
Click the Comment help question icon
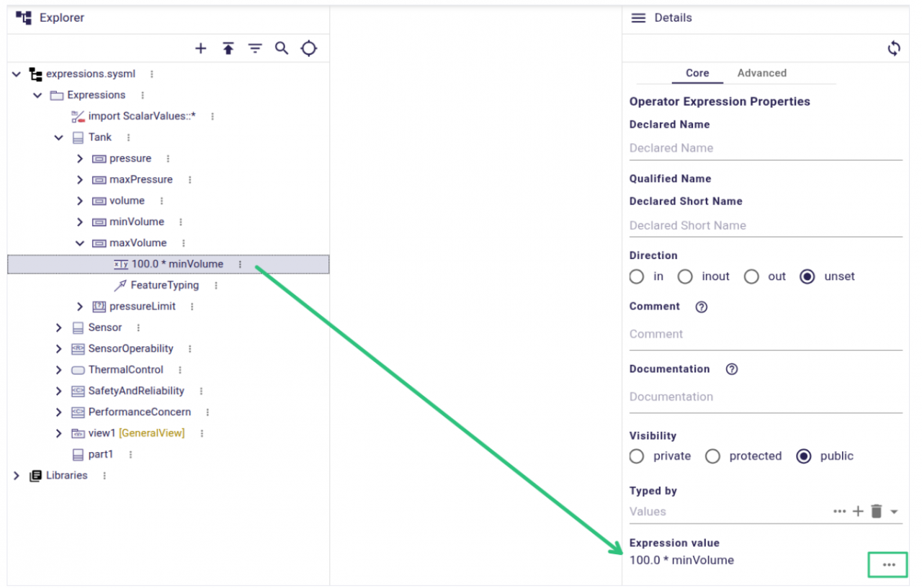tap(702, 307)
